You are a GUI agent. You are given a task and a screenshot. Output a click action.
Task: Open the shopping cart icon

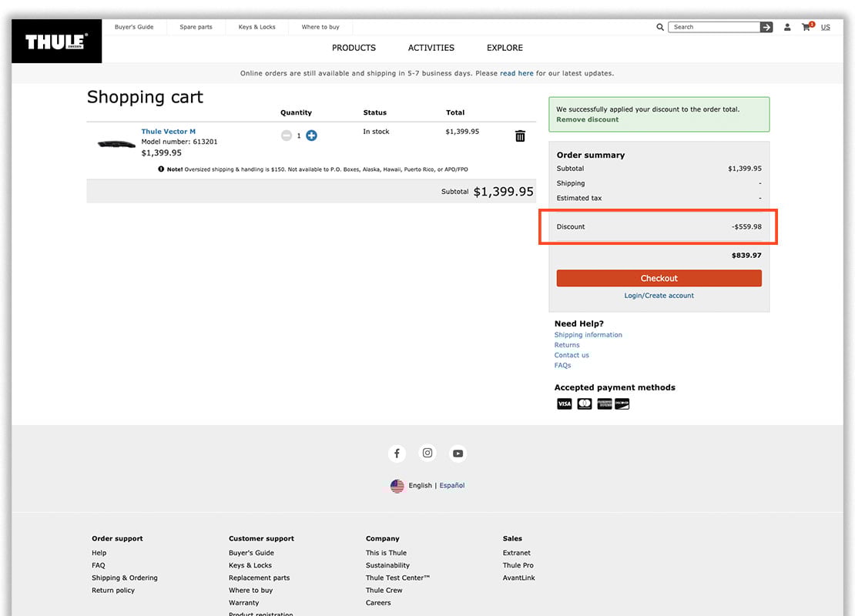tap(806, 27)
